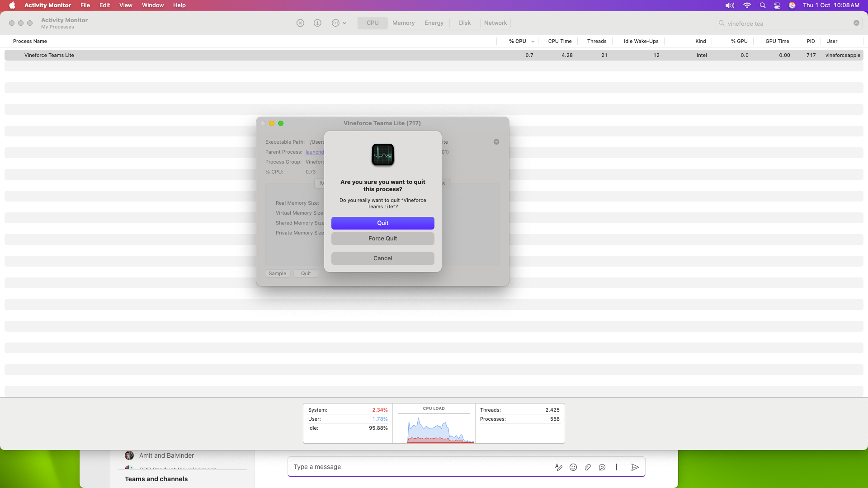Open Control Center in menu bar
The height and width of the screenshot is (488, 868).
pos(778,5)
